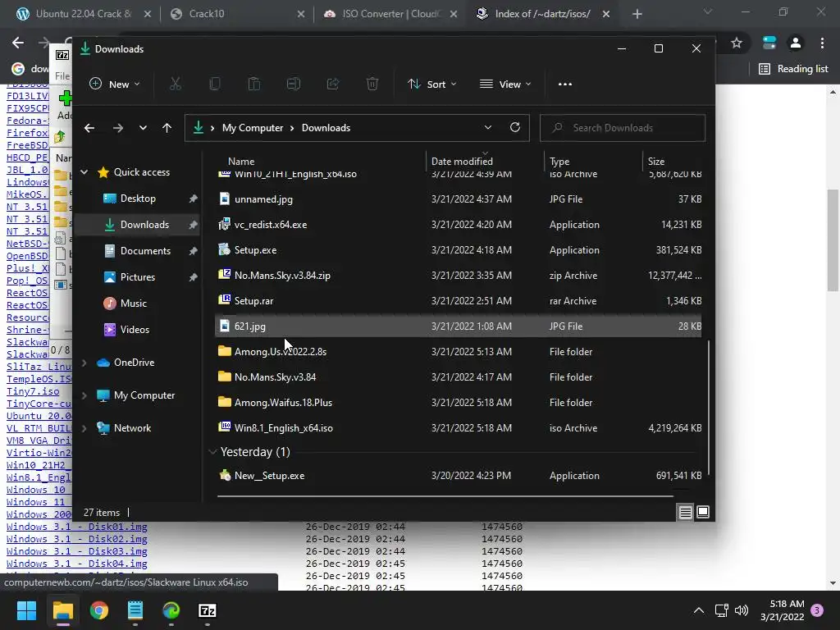The height and width of the screenshot is (630, 840).
Task: Open the View dropdown
Action: pos(505,84)
